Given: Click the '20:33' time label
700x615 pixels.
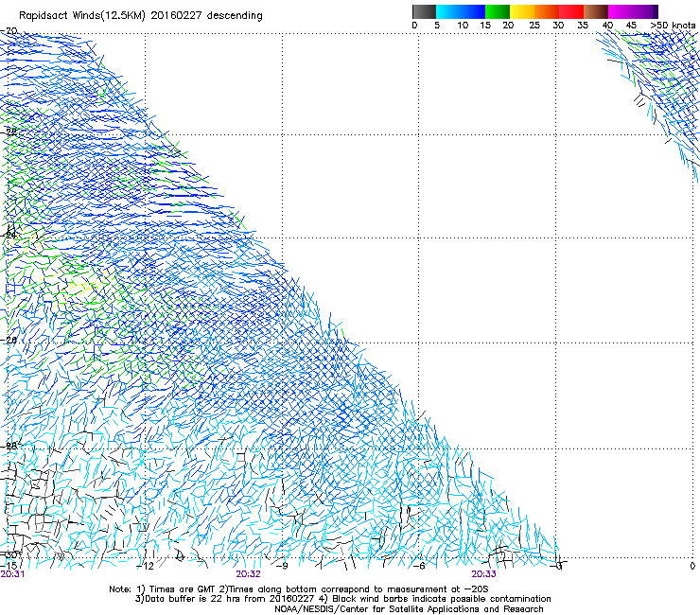Looking at the screenshot, I should 484,574.
